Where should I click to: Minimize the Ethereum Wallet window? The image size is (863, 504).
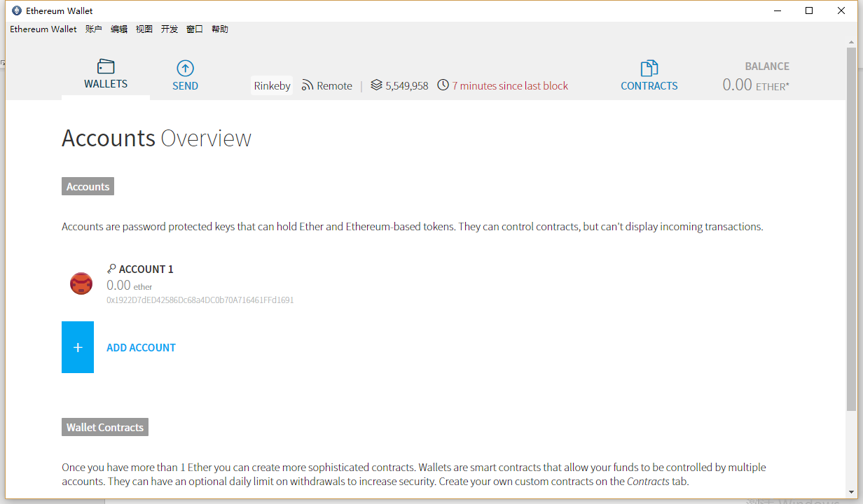click(778, 10)
